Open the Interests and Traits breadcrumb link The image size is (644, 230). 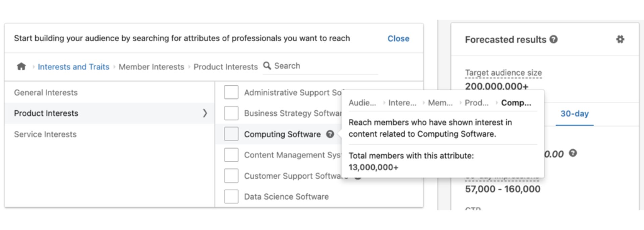73,66
